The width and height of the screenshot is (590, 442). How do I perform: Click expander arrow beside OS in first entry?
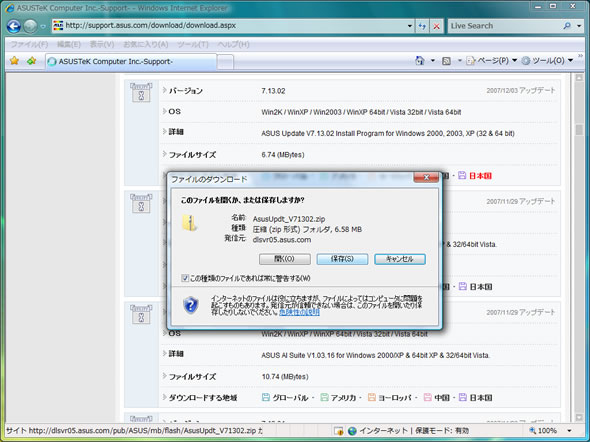[x=164, y=111]
